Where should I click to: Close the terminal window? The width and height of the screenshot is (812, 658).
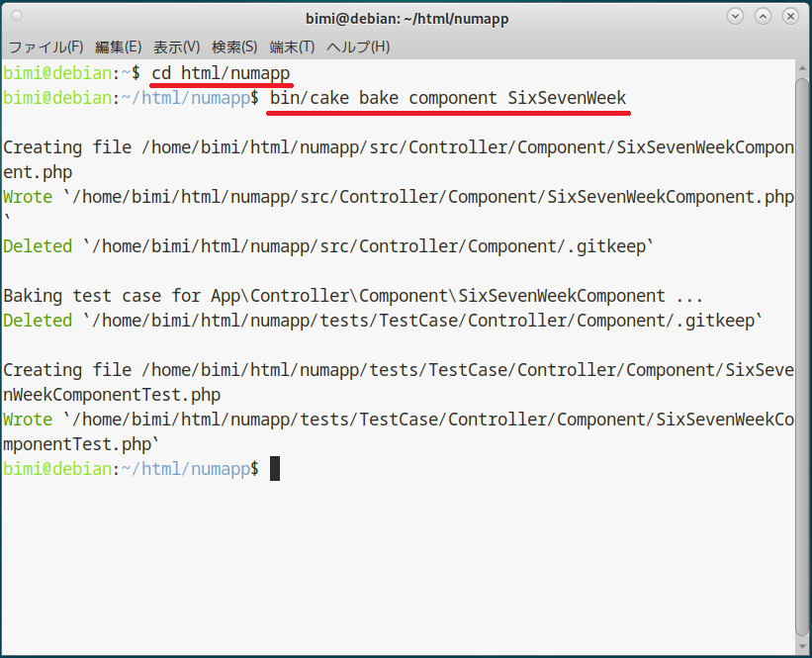790,17
